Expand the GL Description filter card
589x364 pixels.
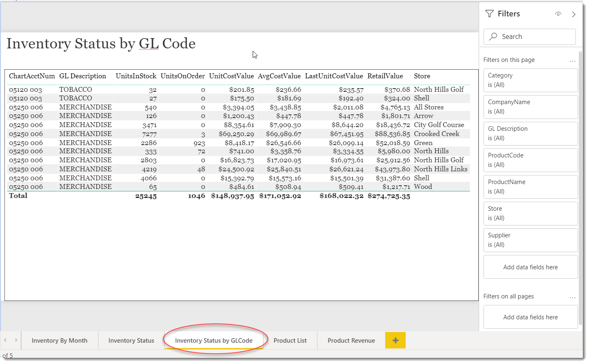coord(530,133)
